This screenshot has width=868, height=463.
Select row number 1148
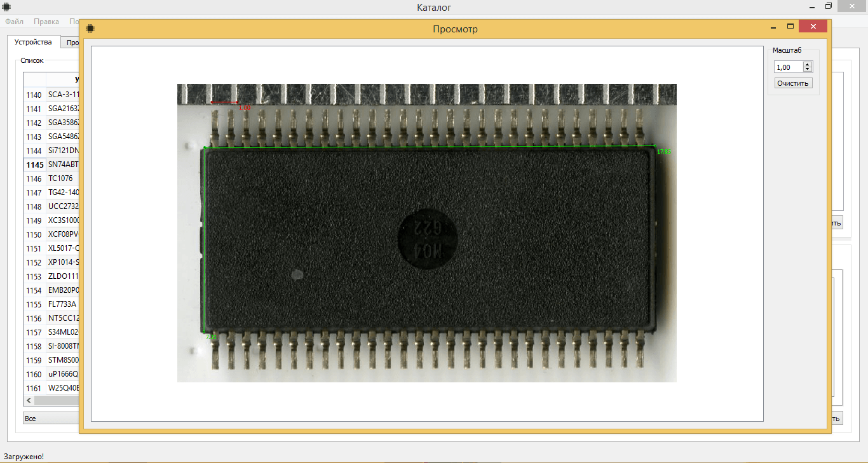click(34, 206)
